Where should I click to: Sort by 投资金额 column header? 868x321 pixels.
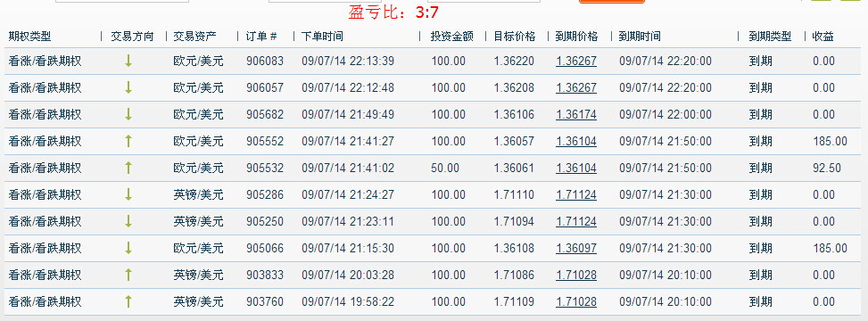point(453,37)
